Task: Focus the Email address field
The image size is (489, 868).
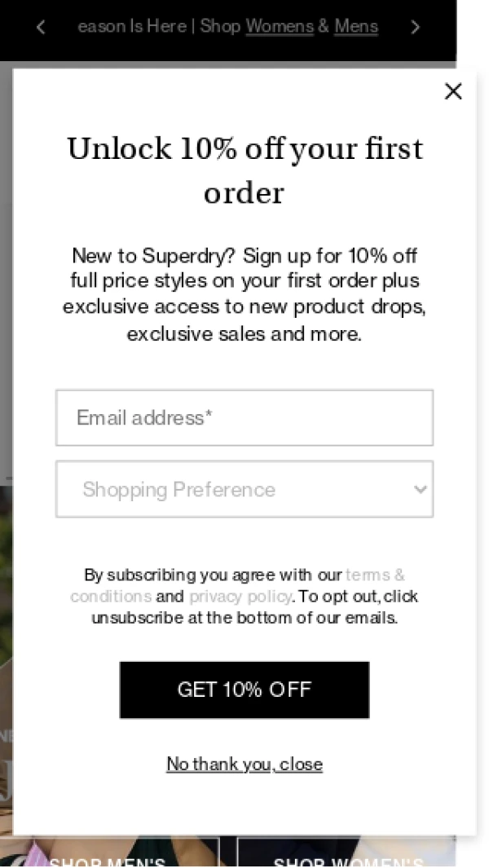Action: [x=244, y=418]
